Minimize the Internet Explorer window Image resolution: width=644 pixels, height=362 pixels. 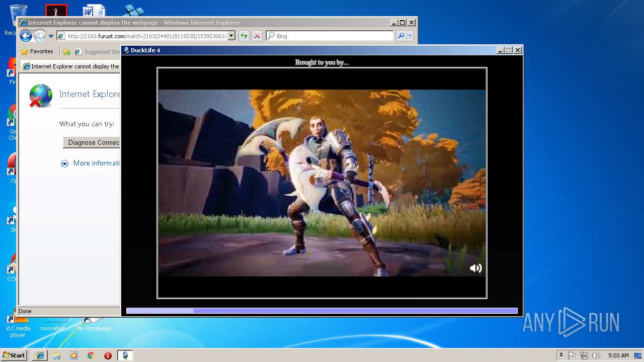point(394,23)
